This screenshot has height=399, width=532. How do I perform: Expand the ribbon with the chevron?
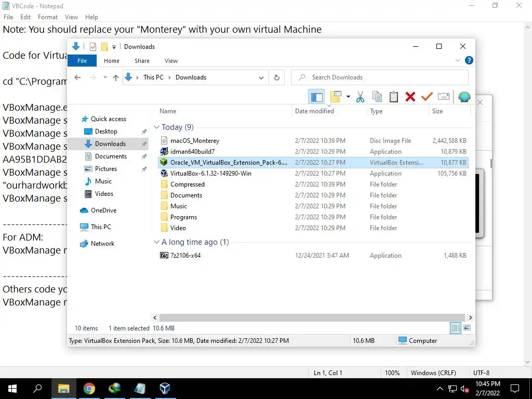coord(457,60)
